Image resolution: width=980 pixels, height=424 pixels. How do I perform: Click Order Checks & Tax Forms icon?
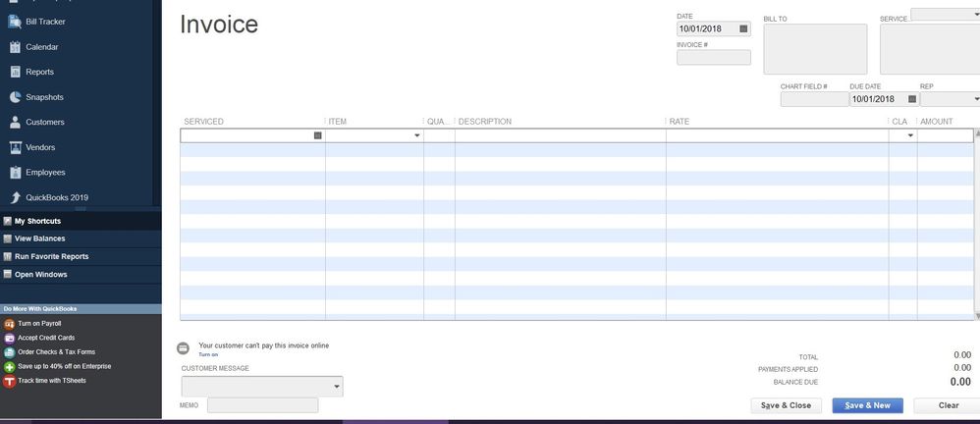(x=9, y=352)
